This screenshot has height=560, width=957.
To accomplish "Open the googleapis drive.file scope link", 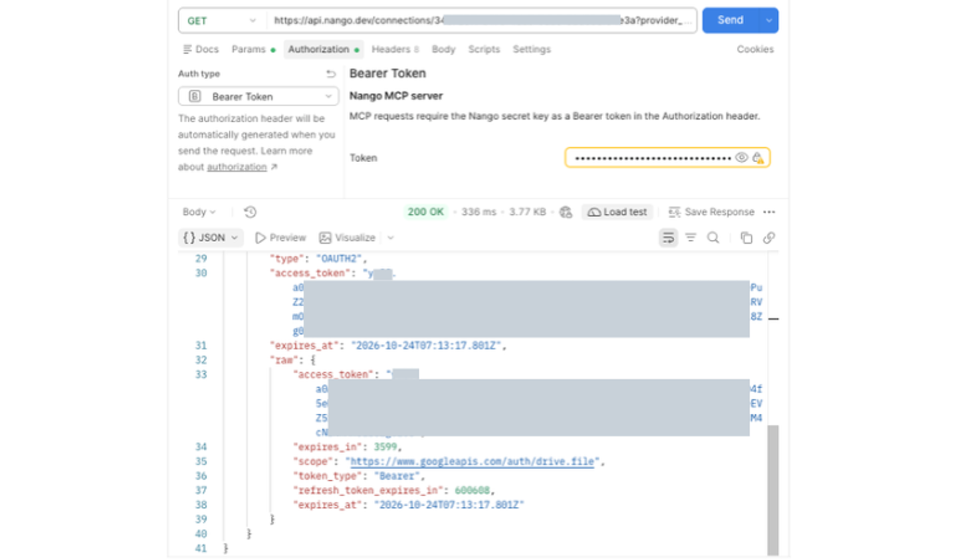I will [472, 462].
